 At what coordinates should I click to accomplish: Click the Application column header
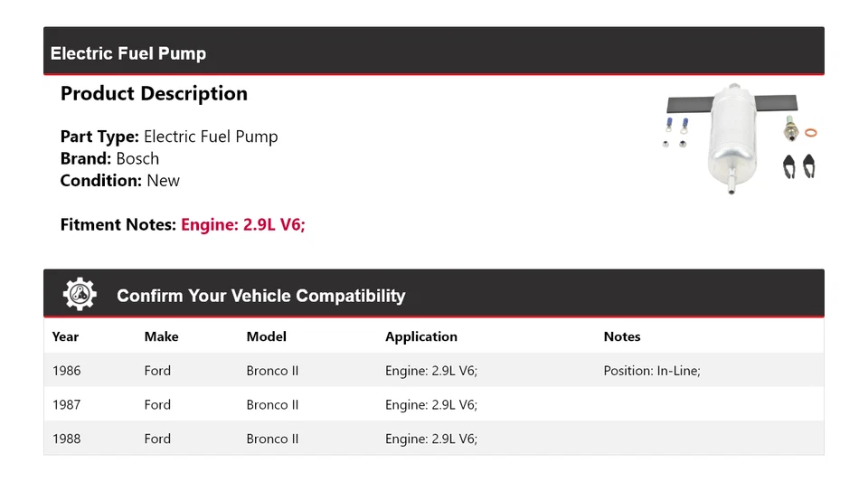(x=421, y=336)
